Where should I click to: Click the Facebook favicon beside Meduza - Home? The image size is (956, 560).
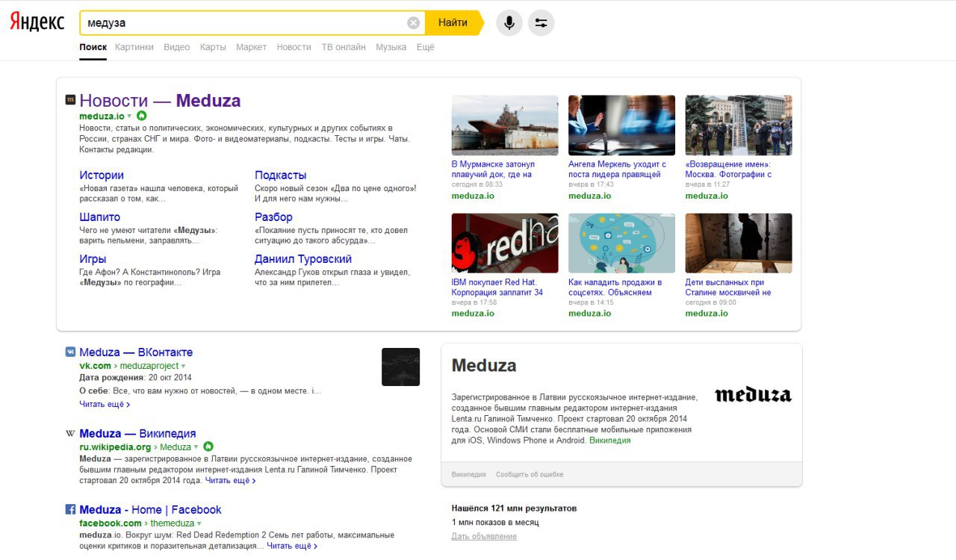pyautogui.click(x=70, y=509)
